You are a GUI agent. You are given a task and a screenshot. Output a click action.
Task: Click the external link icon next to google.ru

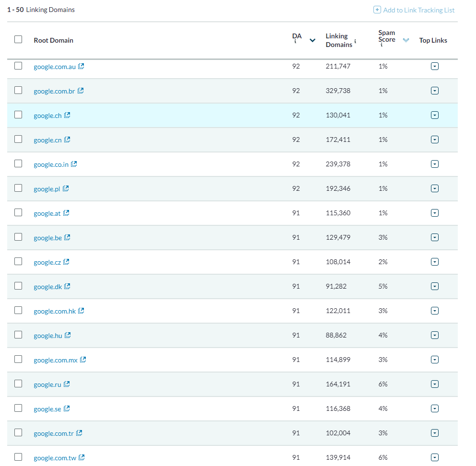(67, 384)
